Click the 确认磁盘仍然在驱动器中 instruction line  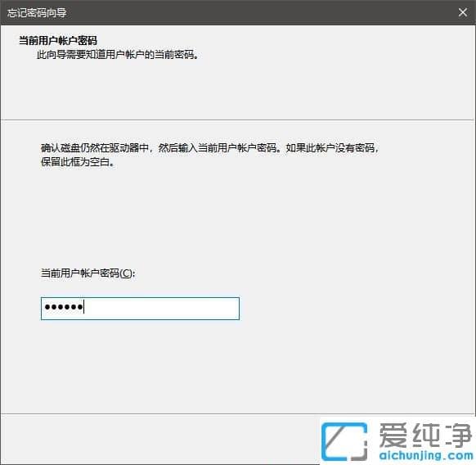coord(209,148)
